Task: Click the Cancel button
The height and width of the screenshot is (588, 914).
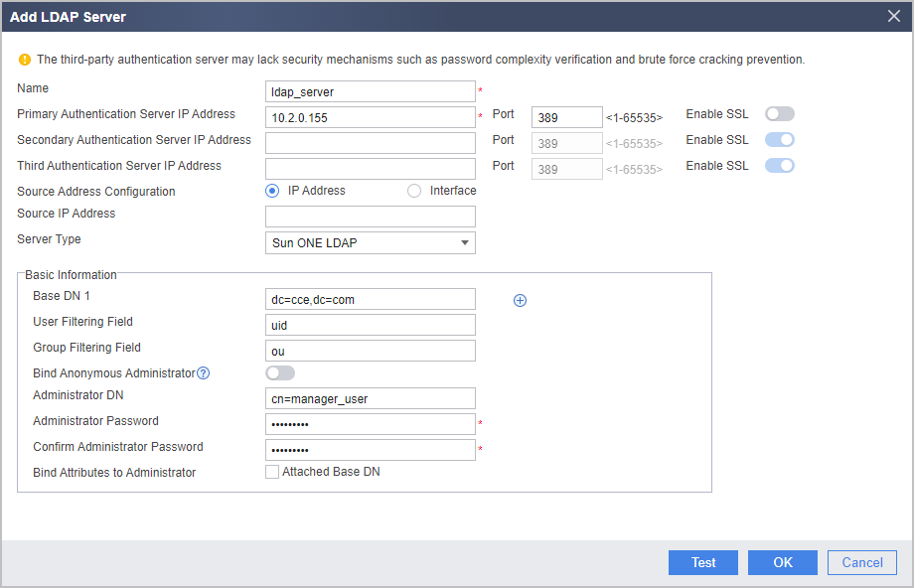Action: pyautogui.click(x=862, y=562)
